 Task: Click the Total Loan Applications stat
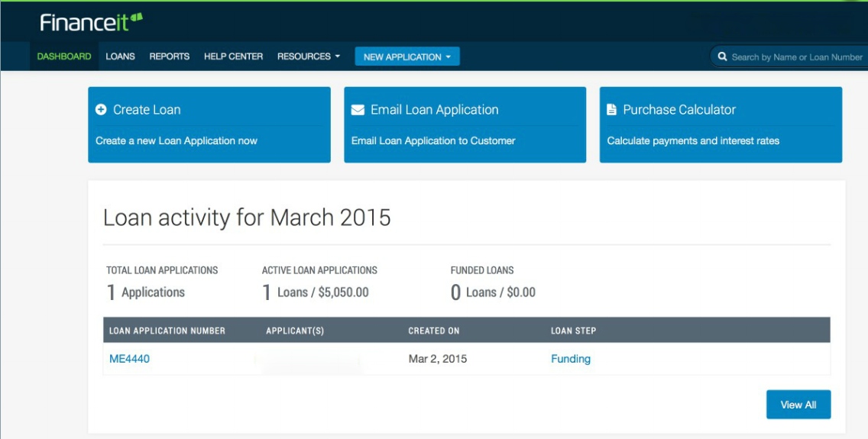click(x=162, y=283)
